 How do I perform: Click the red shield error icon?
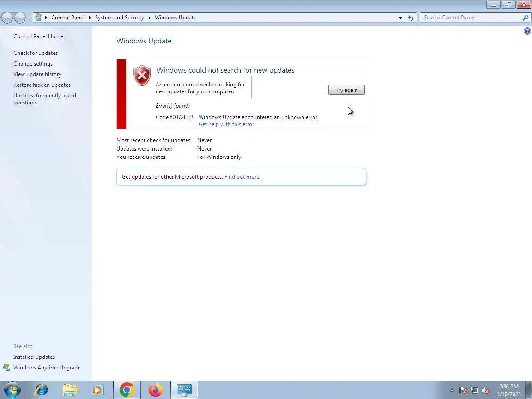pyautogui.click(x=142, y=75)
